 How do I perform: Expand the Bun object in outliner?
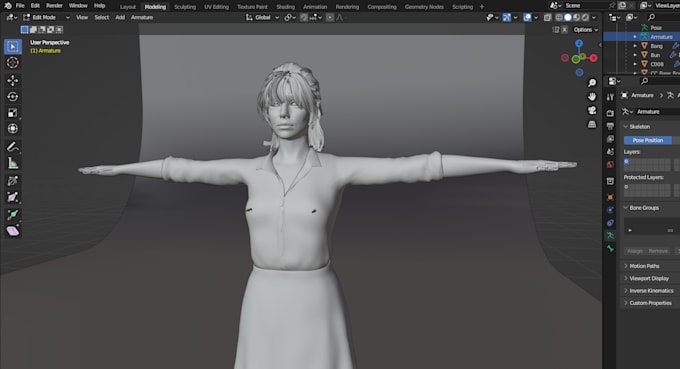click(x=635, y=55)
